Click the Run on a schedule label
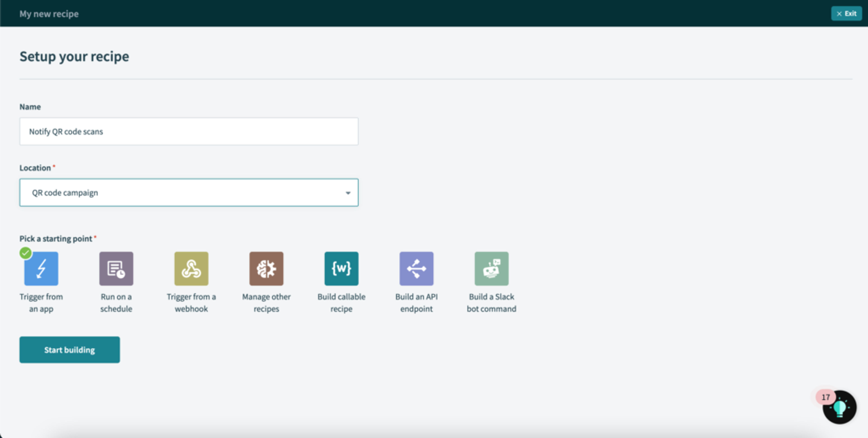 pos(116,303)
